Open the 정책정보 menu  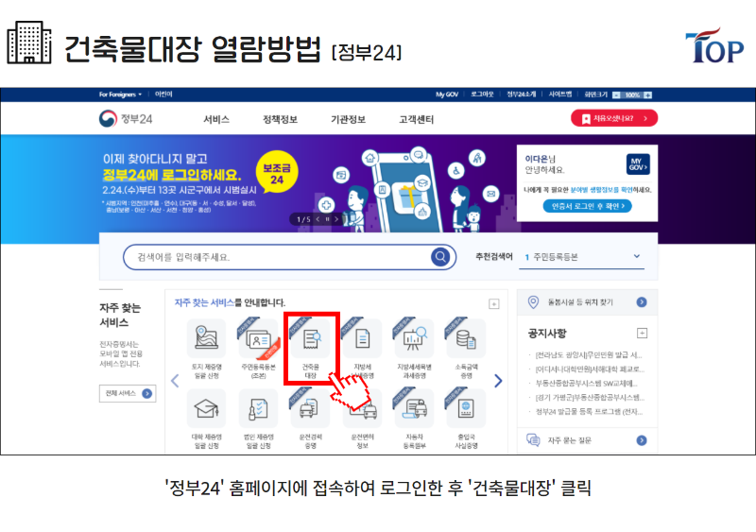click(280, 119)
